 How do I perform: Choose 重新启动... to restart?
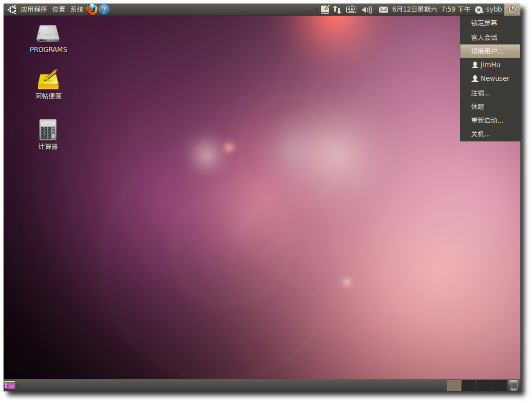coord(490,121)
